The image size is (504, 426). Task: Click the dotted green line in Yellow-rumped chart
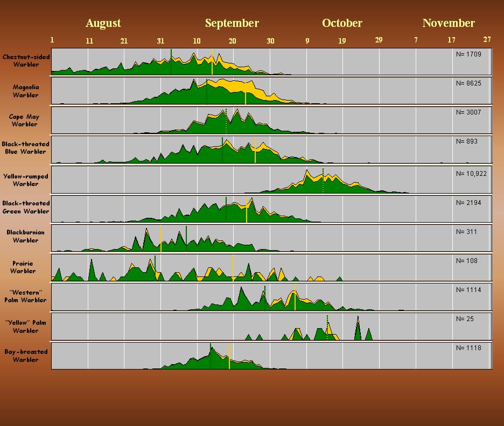pos(323,181)
